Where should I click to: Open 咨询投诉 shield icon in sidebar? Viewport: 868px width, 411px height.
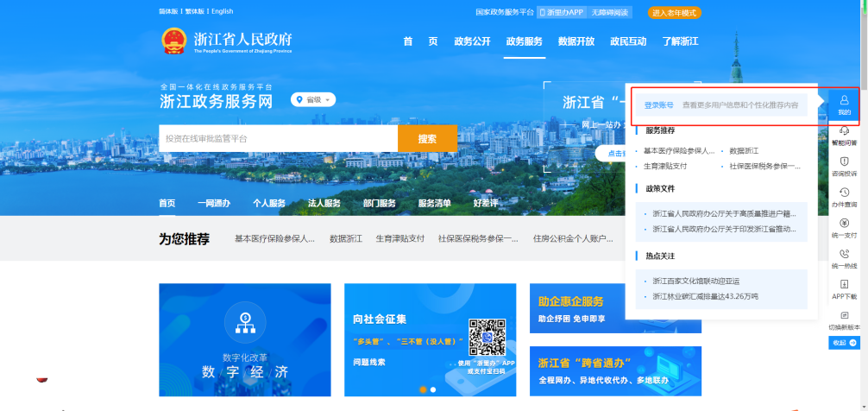[844, 165]
